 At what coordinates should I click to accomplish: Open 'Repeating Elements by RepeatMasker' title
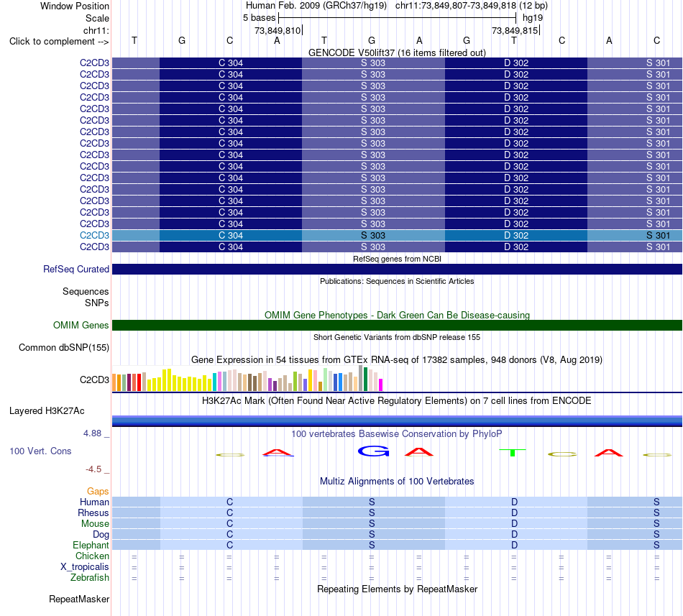(x=397, y=589)
